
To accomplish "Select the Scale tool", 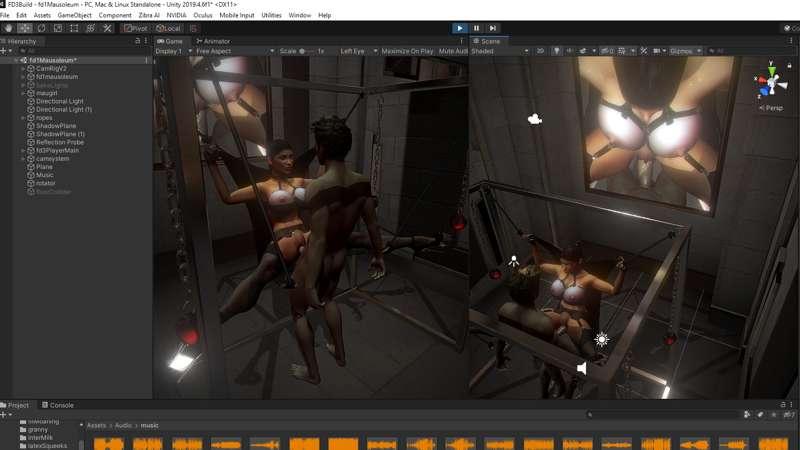I will (58, 28).
